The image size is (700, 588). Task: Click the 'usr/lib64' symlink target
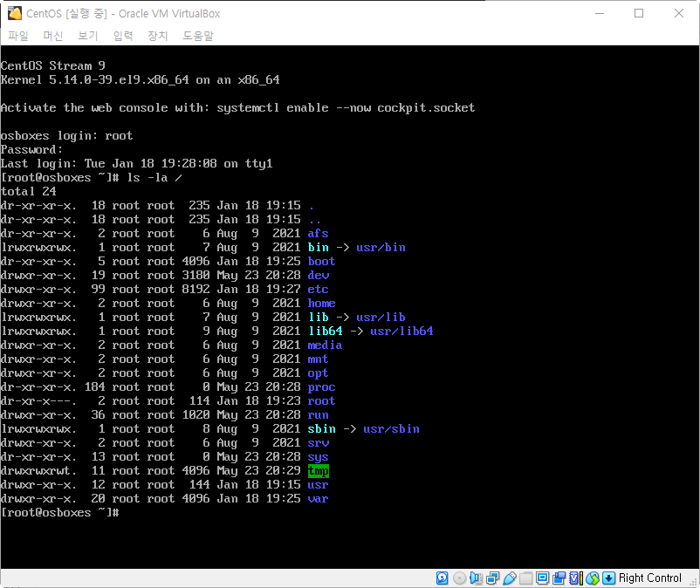(401, 331)
